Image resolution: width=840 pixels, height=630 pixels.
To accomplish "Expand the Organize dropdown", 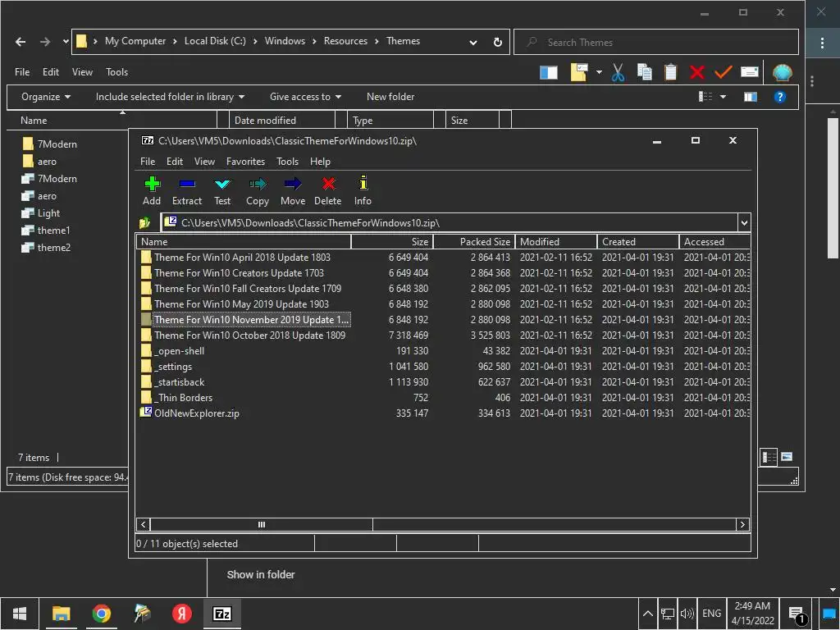I will click(46, 97).
